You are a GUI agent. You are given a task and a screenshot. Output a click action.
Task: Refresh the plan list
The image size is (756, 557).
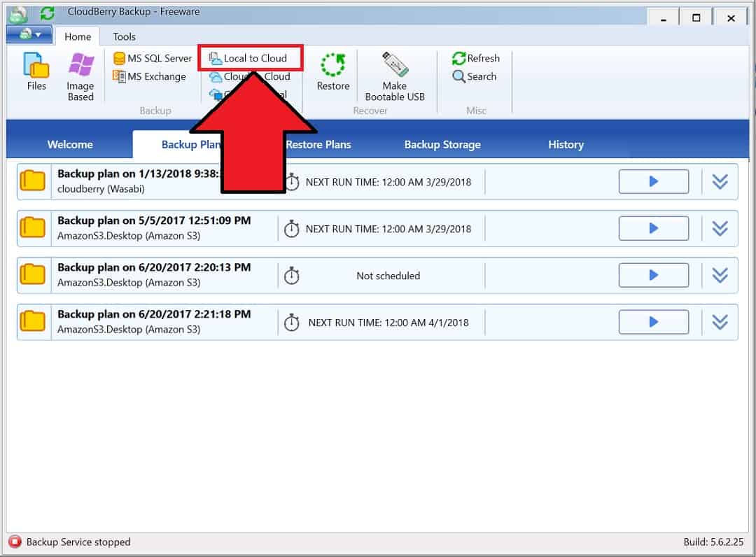pyautogui.click(x=476, y=58)
